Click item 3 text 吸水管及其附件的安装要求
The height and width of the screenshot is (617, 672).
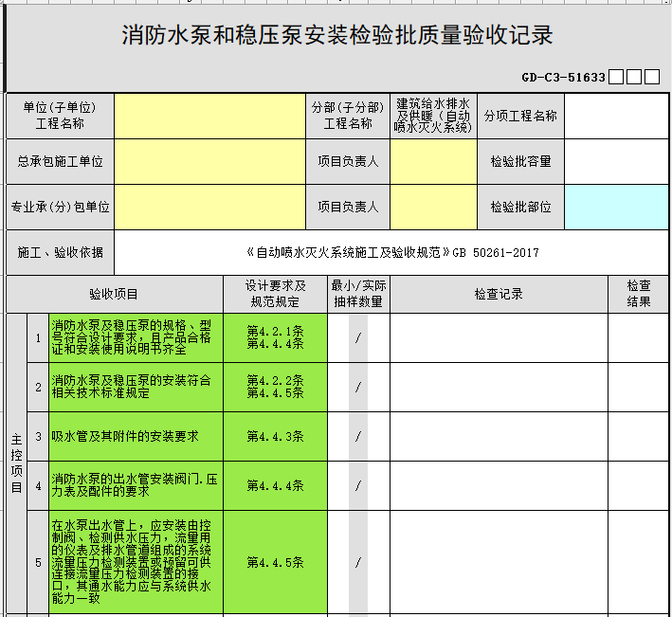point(136,436)
